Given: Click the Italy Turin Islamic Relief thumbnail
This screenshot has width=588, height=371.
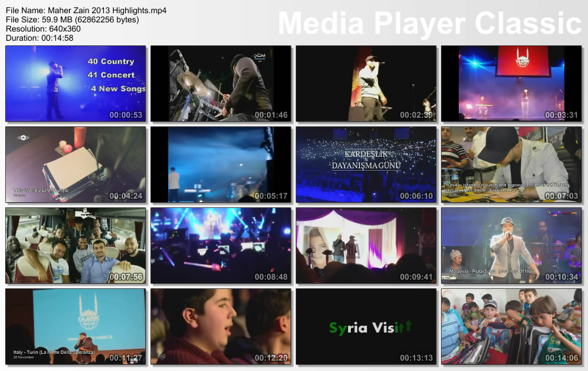Looking at the screenshot, I should pyautogui.click(x=76, y=326).
